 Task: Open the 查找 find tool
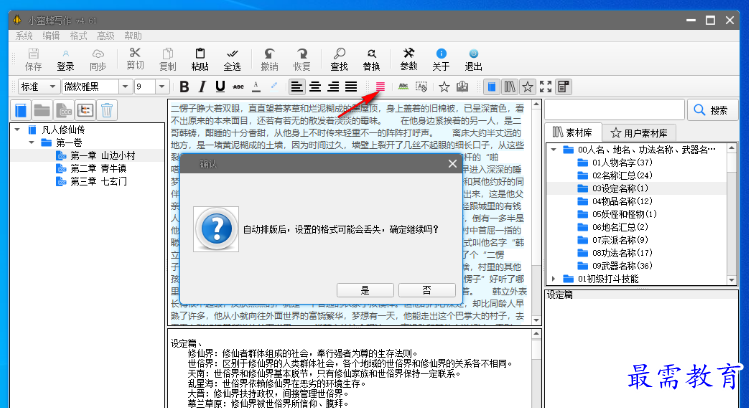[x=339, y=59]
